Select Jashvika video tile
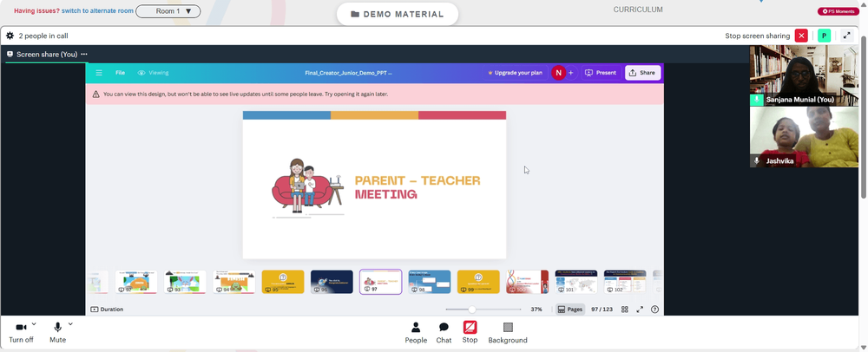 pos(804,137)
